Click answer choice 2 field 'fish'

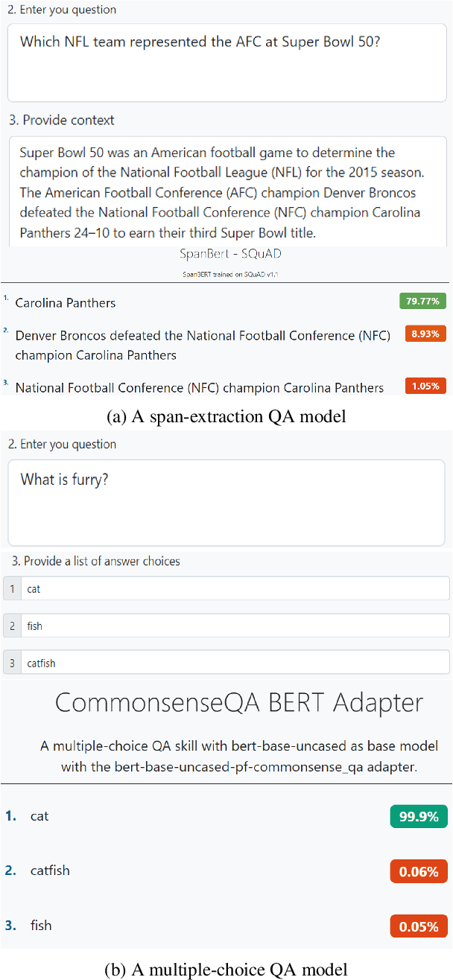(x=235, y=626)
